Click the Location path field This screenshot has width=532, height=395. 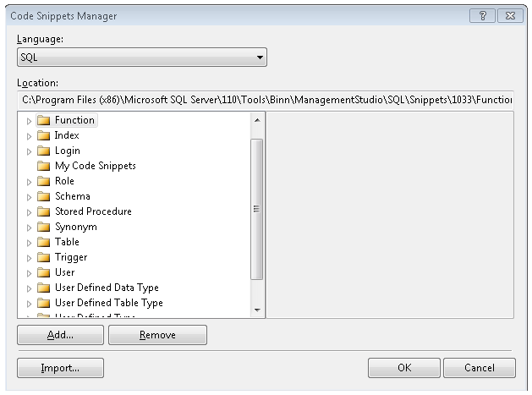(266, 100)
